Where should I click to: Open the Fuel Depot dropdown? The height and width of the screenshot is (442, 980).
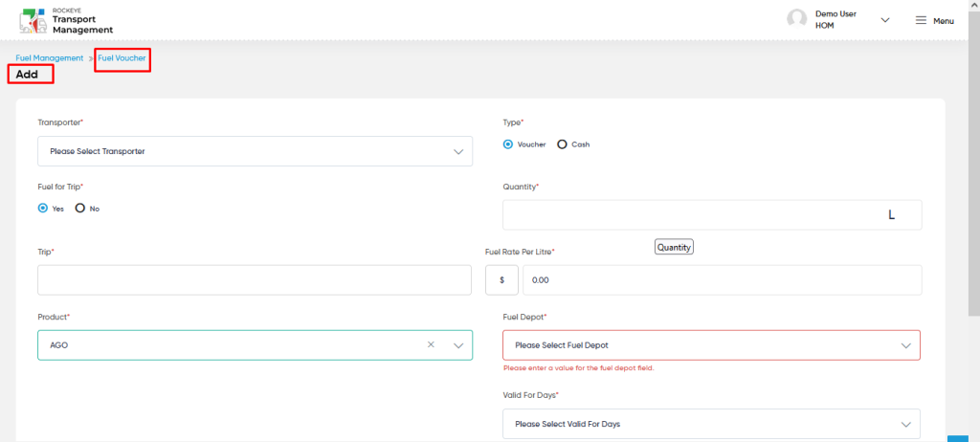711,345
